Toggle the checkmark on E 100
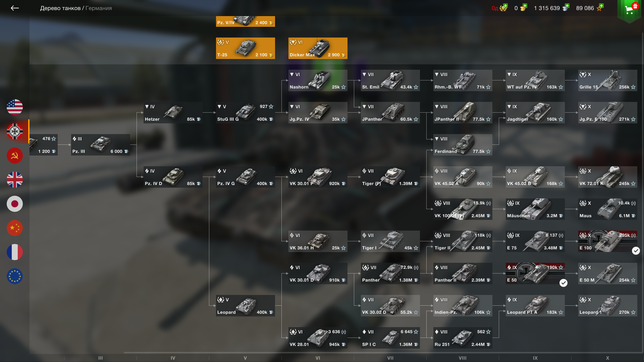This screenshot has height=362, width=644. pos(636,251)
